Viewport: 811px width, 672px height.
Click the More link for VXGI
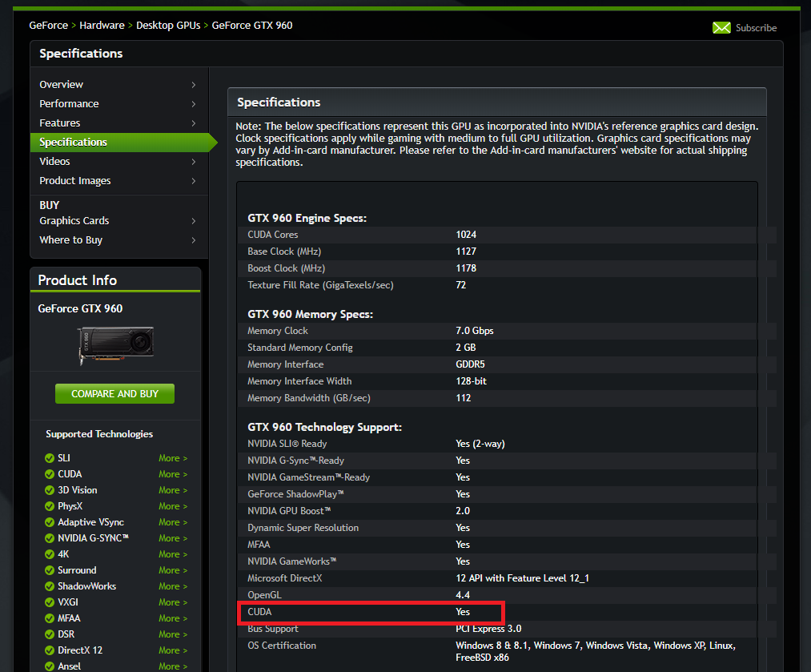pyautogui.click(x=173, y=602)
